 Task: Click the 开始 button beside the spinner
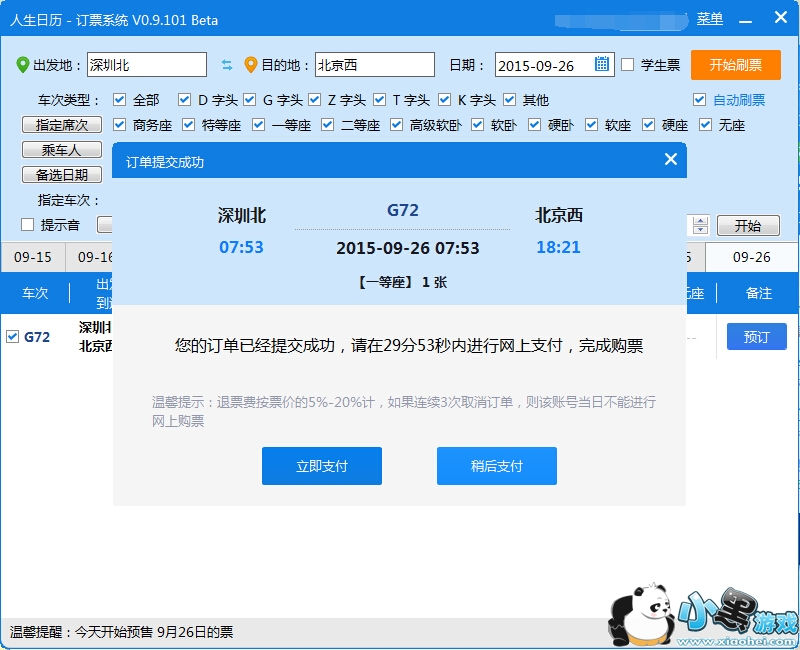pyautogui.click(x=748, y=226)
